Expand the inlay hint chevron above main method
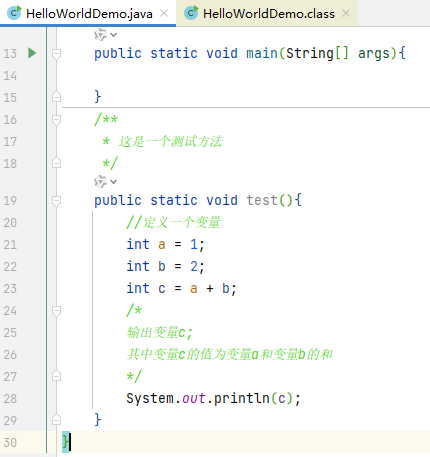The height and width of the screenshot is (457, 430). 114,35
